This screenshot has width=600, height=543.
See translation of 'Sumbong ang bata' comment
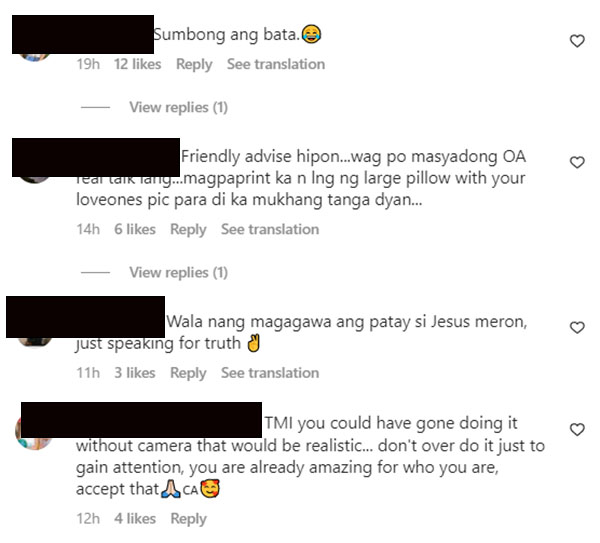point(276,64)
